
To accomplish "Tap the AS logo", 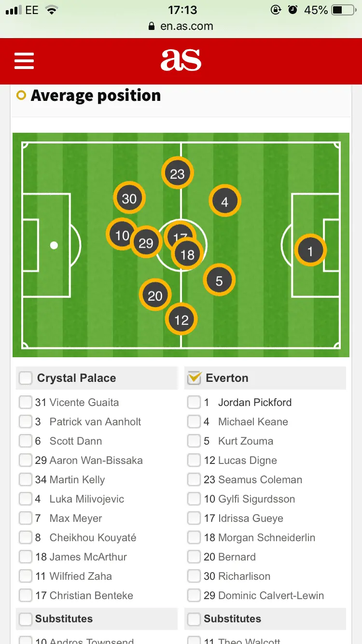I will coord(181,61).
